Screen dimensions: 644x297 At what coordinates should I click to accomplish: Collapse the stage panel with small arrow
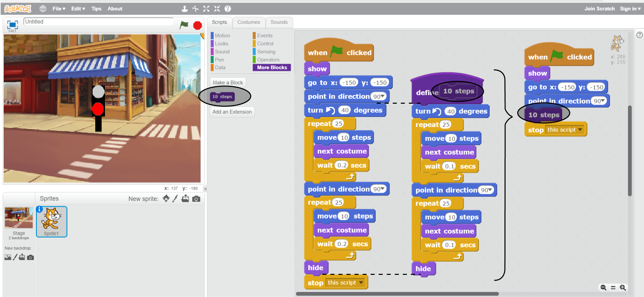tap(205, 189)
